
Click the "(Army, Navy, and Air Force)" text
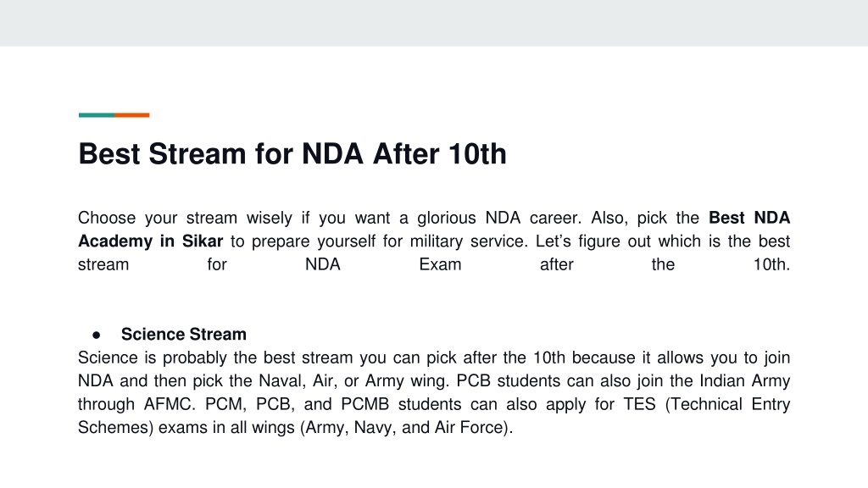point(406,427)
